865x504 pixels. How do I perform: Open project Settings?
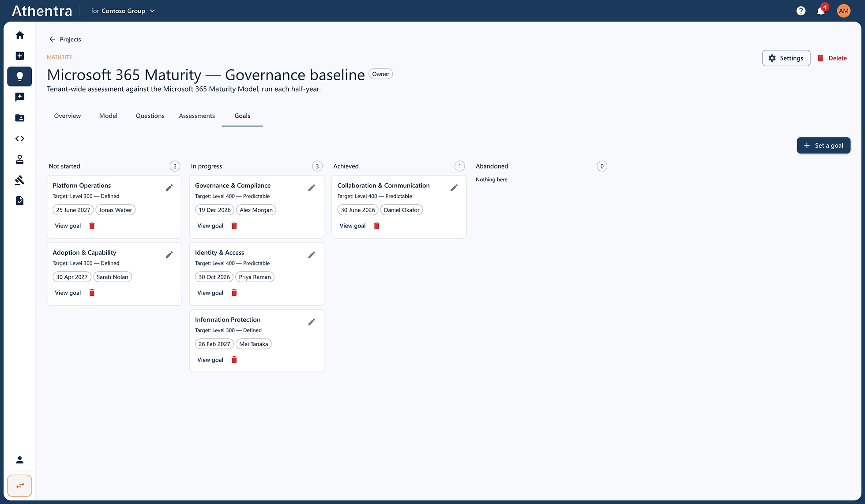(786, 58)
